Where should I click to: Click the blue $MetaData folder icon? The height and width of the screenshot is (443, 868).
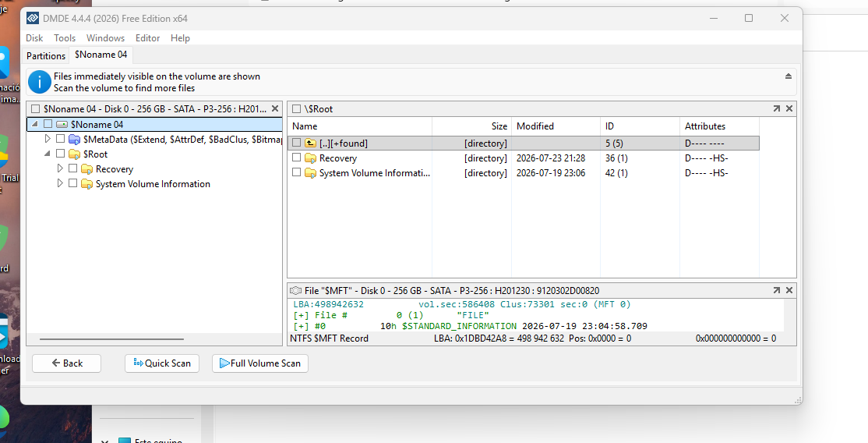point(74,139)
